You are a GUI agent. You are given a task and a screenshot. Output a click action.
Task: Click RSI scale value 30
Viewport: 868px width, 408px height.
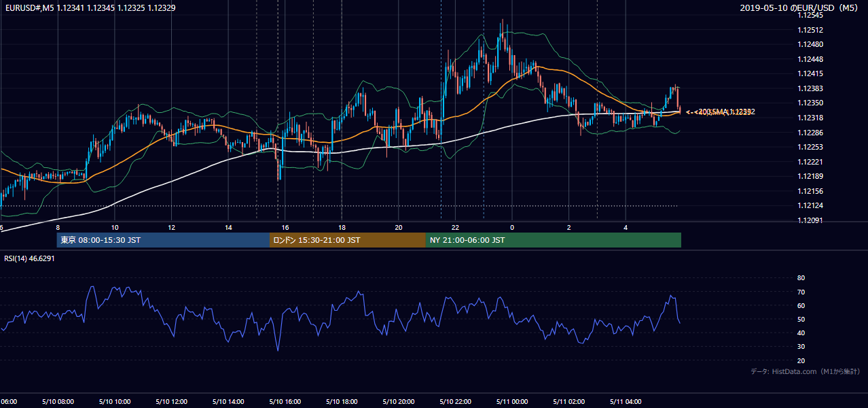pyautogui.click(x=801, y=347)
